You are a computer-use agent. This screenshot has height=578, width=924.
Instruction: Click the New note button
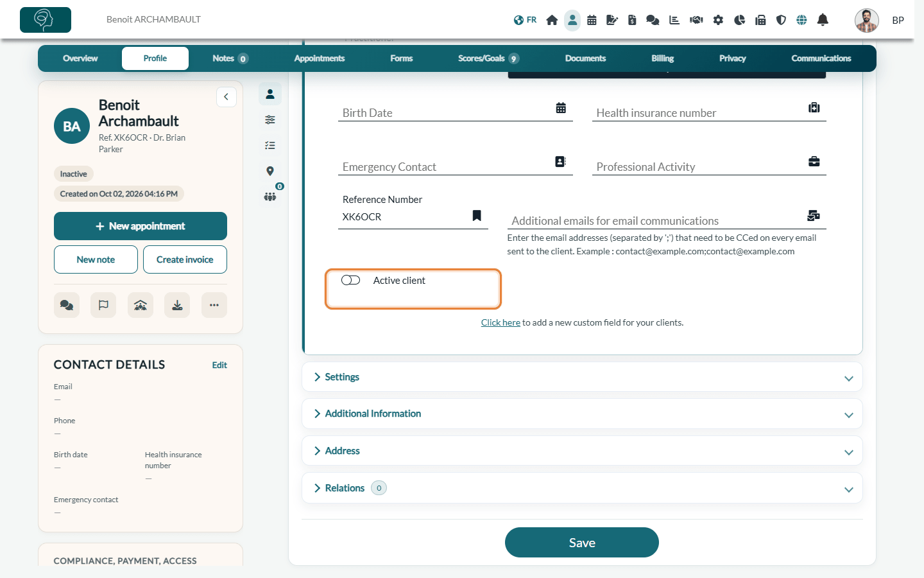96,259
